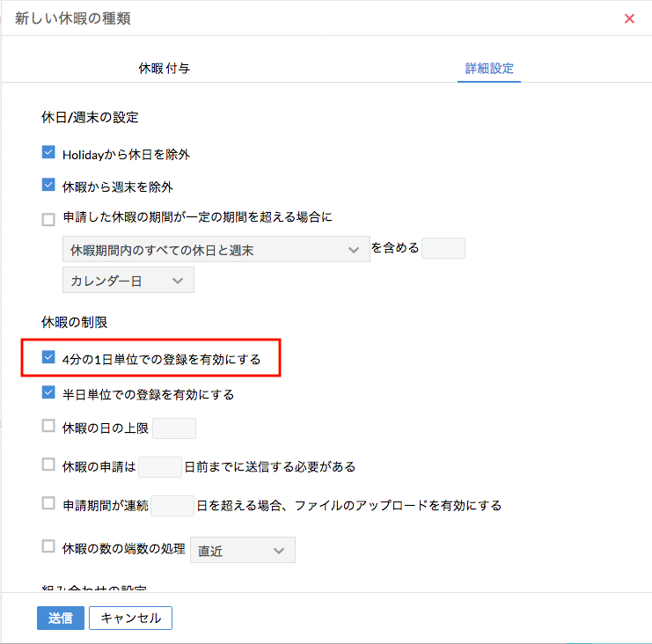Disable 4分の1日単位での登録 checkbox
Image resolution: width=652 pixels, height=644 pixels.
pos(48,358)
